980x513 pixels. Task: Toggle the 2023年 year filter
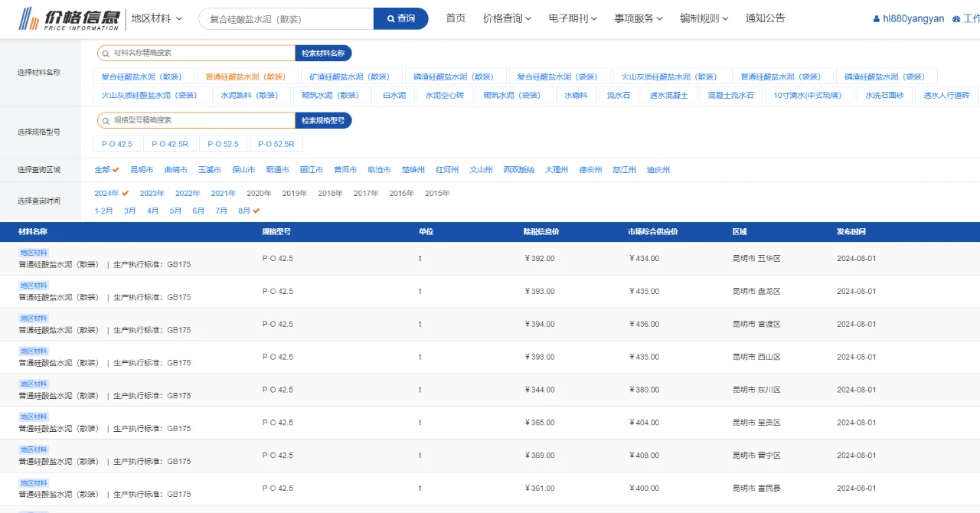click(x=152, y=193)
